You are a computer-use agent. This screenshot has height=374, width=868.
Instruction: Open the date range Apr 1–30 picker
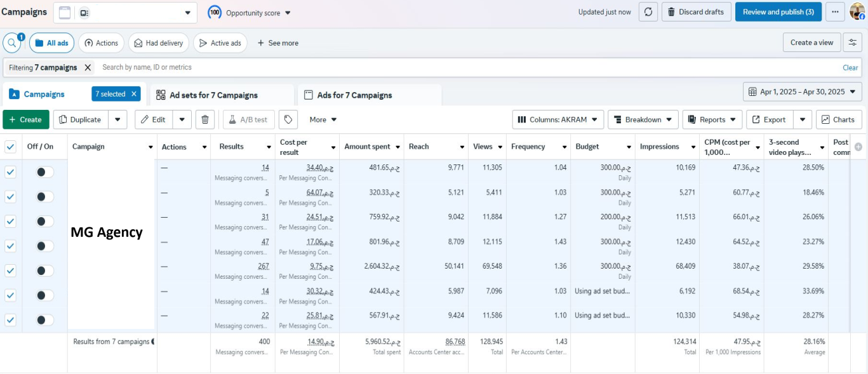click(803, 92)
